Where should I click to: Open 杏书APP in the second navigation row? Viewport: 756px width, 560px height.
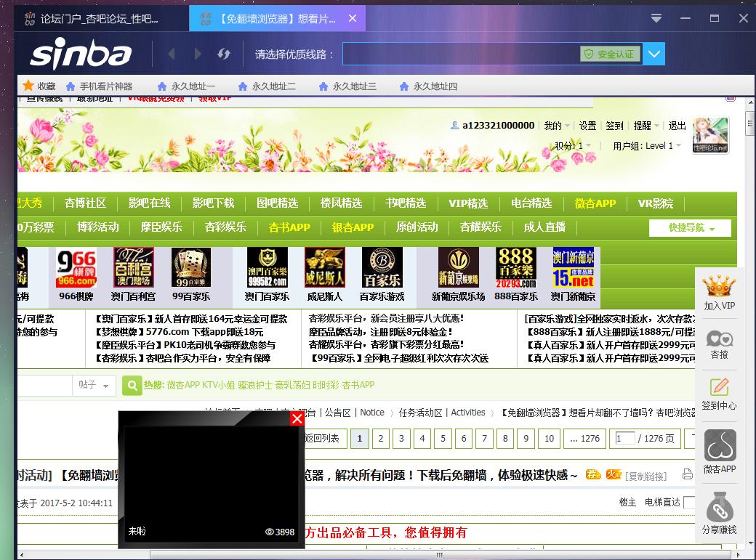[x=289, y=227]
